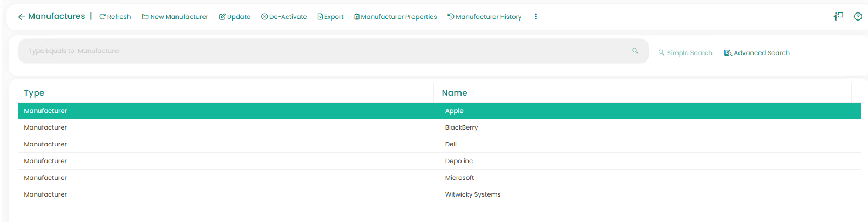
Task: Select the Microsoft row
Action: click(x=459, y=178)
